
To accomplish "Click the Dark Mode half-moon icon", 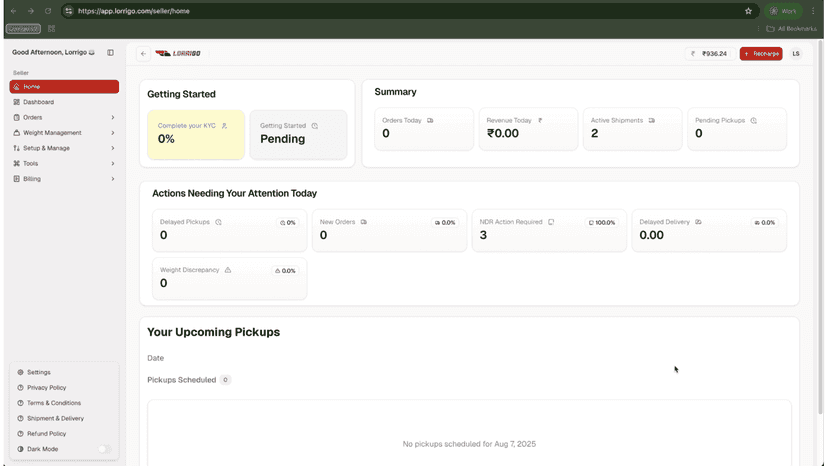I will point(20,449).
